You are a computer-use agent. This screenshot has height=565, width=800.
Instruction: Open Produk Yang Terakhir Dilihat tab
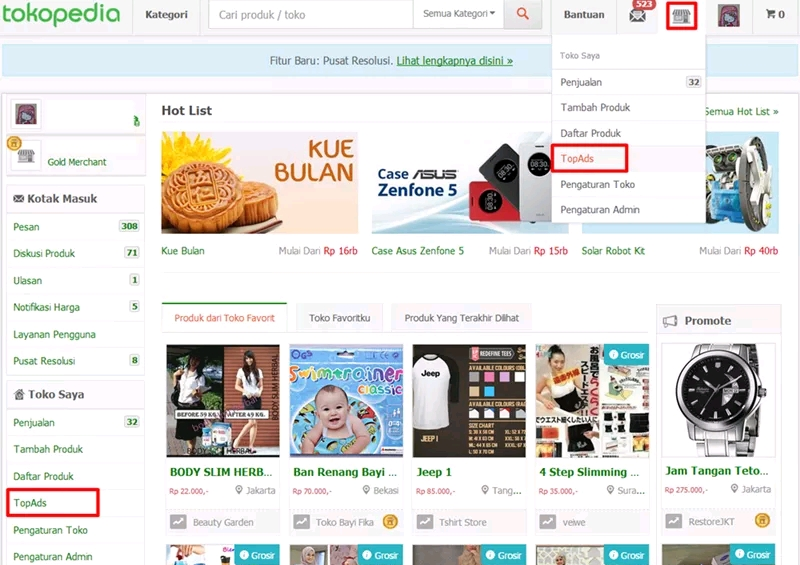point(461,318)
